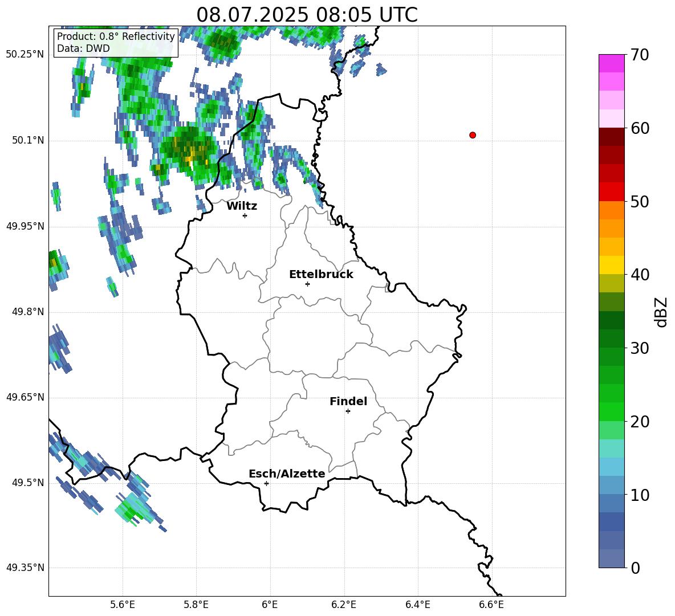Click the 60 tick on colorbar
Screen dimensions: 675x616
640,128
